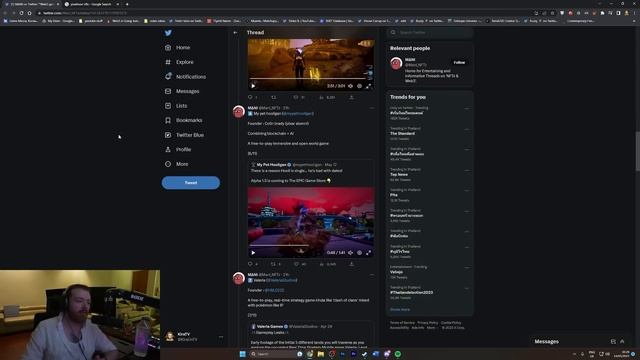Fullscreen the top orange video
The image size is (640, 360).
click(x=368, y=86)
